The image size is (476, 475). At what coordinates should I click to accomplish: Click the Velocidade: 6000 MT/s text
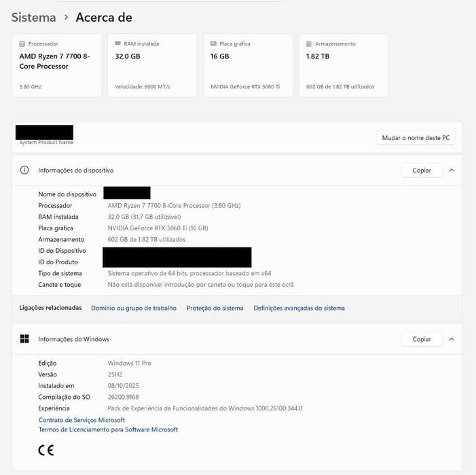tap(143, 86)
